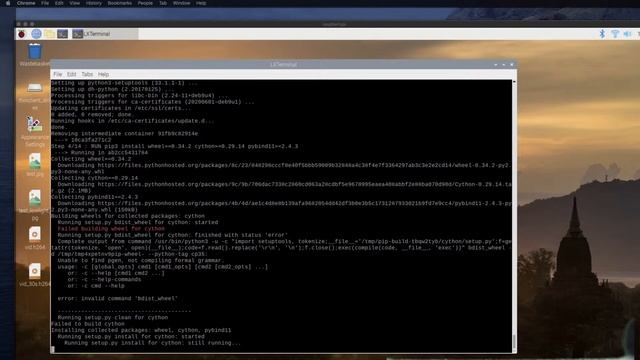This screenshot has width=640, height=360.
Task: Click the 'Collecting pybind11==2.4.3' line
Action: click(94, 197)
